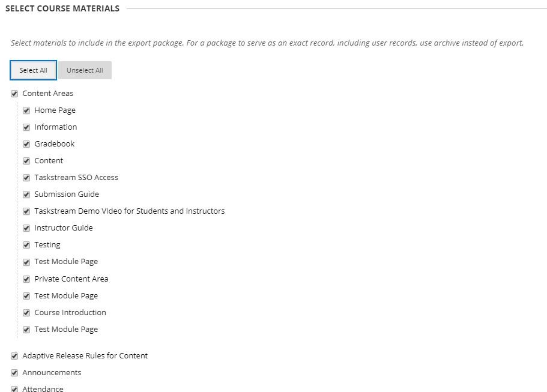Uncheck Adaptive Release Rules for Content
The width and height of the screenshot is (547, 392).
click(x=14, y=356)
